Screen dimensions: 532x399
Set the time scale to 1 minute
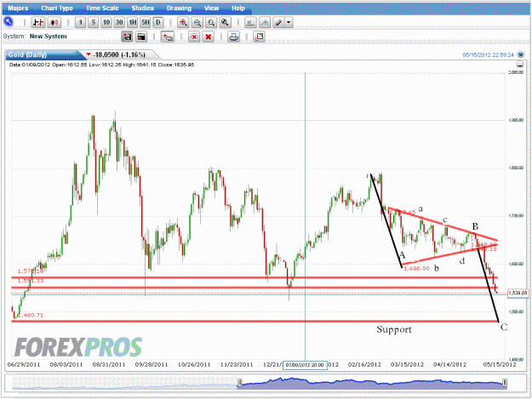point(80,23)
